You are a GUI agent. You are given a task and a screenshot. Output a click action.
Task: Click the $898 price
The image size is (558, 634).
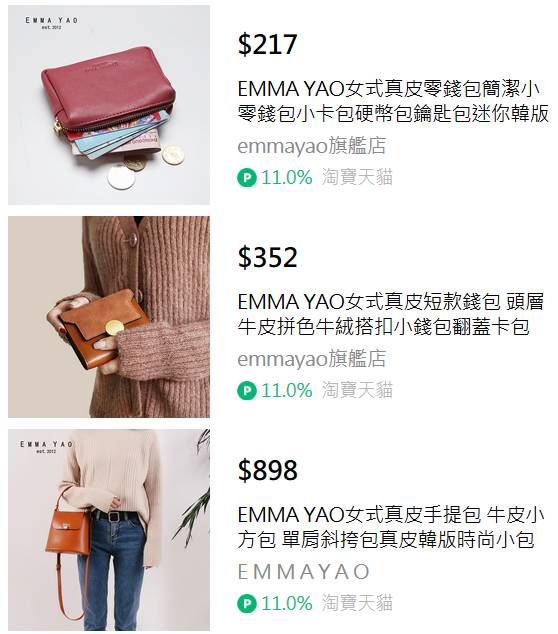pos(268,470)
